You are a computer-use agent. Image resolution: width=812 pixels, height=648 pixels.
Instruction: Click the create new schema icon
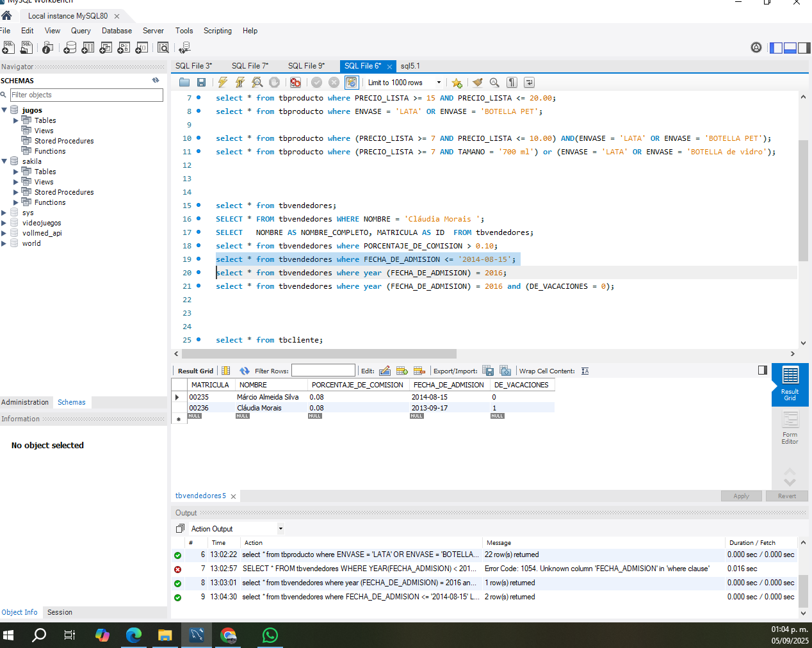70,47
